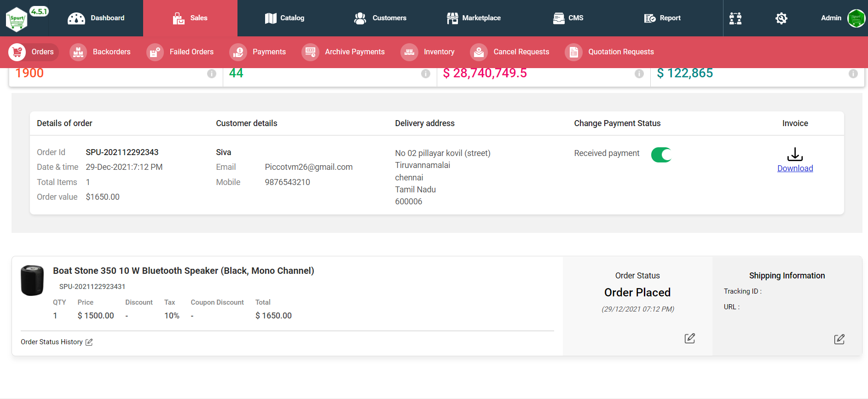Click the Archive Payments icon
The image size is (868, 399).
click(x=310, y=52)
